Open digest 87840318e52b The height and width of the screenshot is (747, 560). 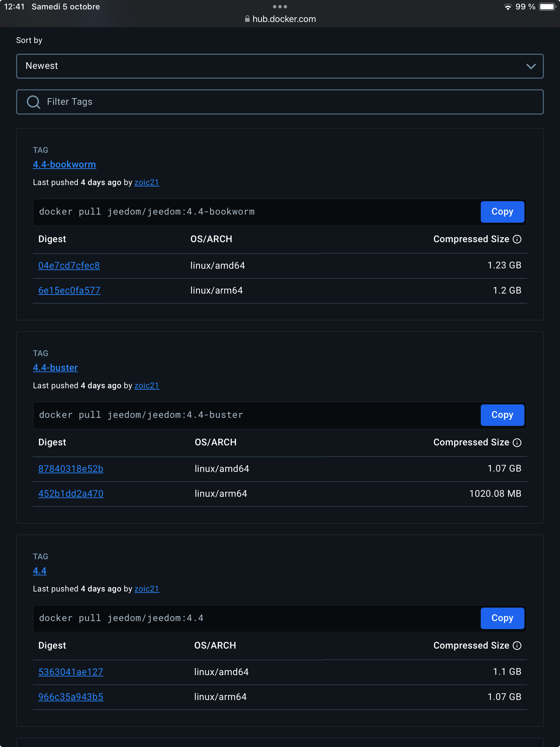pos(71,469)
